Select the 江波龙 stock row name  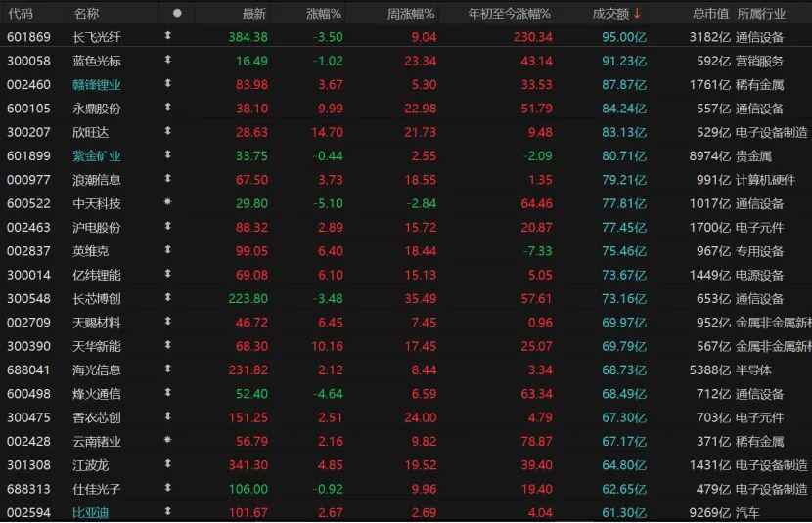[91, 464]
